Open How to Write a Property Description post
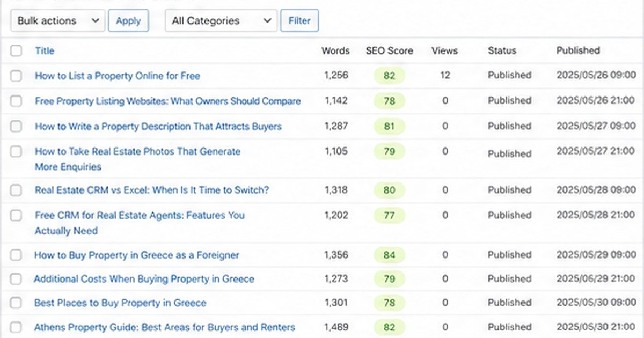Image resolution: width=644 pixels, height=338 pixels. tap(158, 127)
